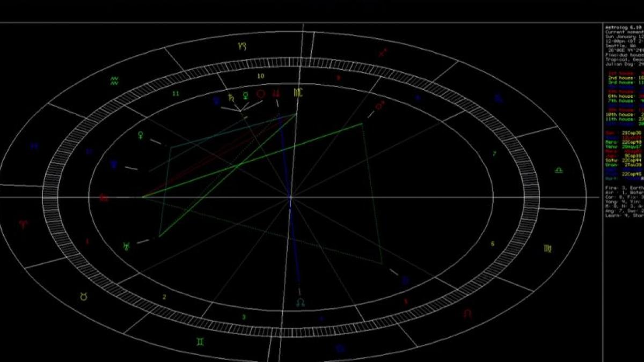This screenshot has width=644, height=362.
Task: Click the green Gemini zodiac glyph
Action: (x=200, y=341)
